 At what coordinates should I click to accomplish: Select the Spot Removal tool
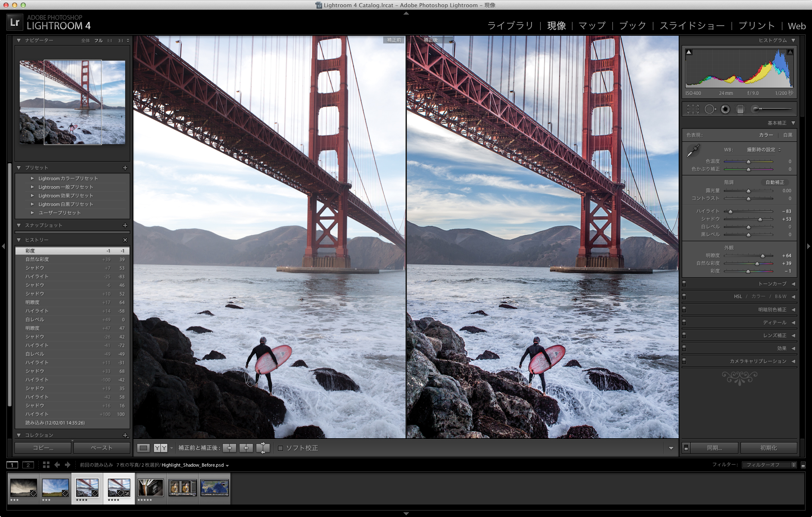[x=709, y=109]
